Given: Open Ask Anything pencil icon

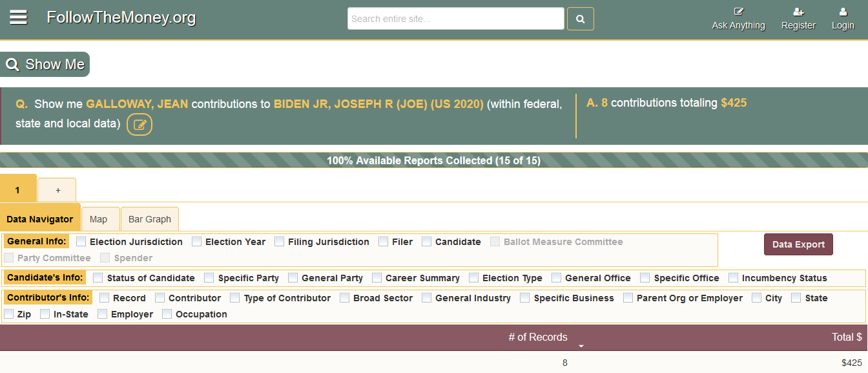Looking at the screenshot, I should (x=739, y=11).
